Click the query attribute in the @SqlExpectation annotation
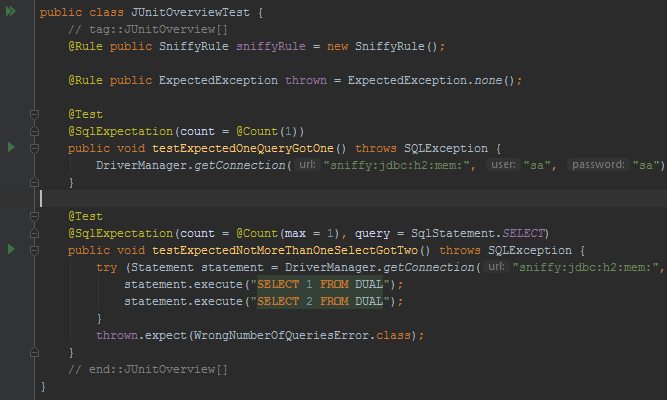The image size is (667, 400). click(372, 233)
